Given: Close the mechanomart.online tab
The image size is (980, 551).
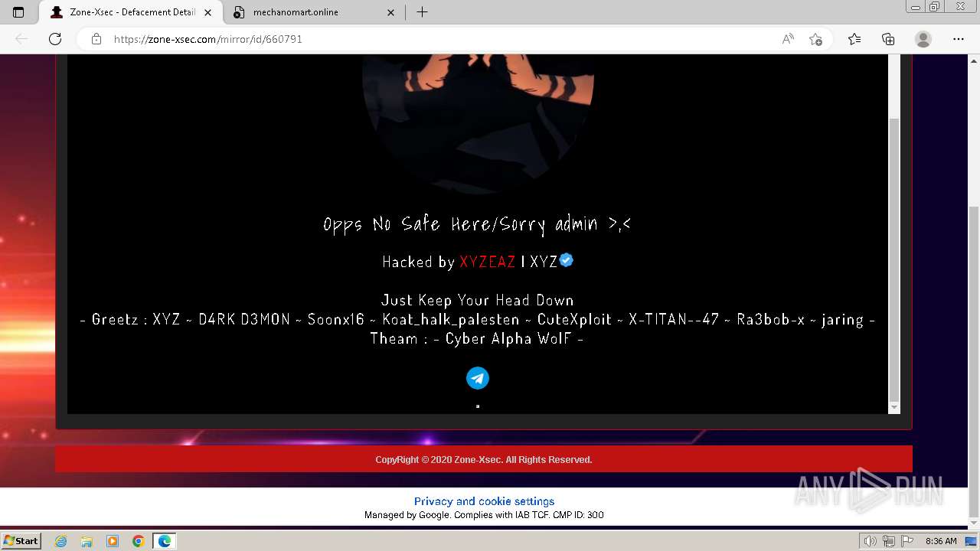Looking at the screenshot, I should pos(391,12).
